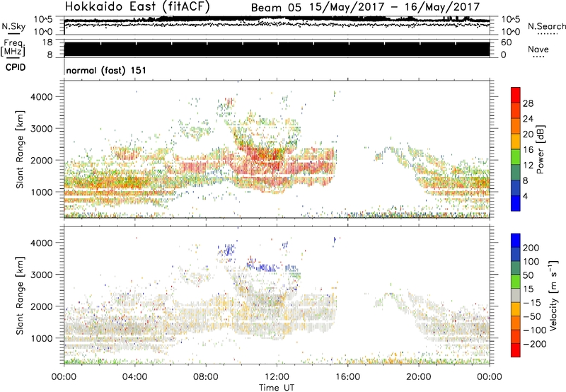Click the Power colorbar value "4"
566x392 pixels.
point(525,196)
